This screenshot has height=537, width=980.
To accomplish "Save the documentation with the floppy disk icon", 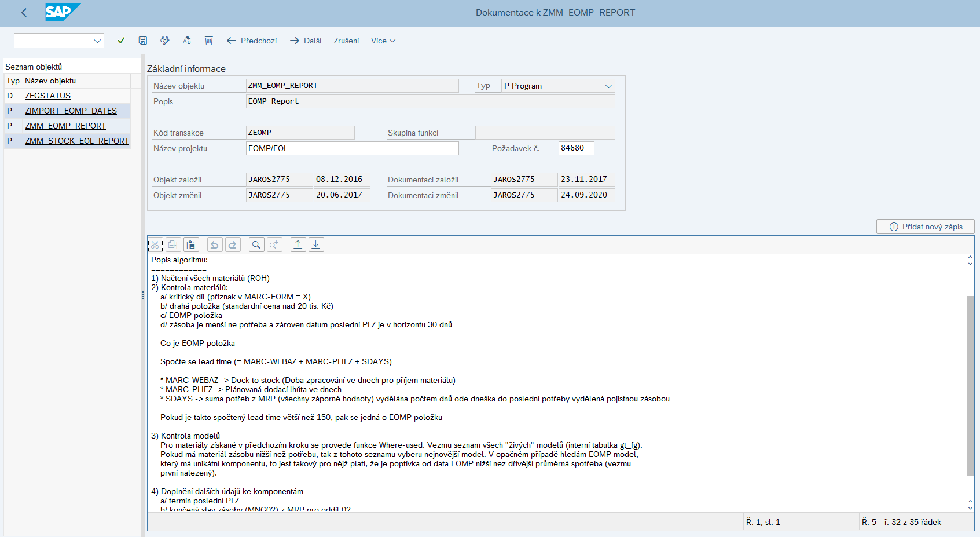I will point(143,41).
